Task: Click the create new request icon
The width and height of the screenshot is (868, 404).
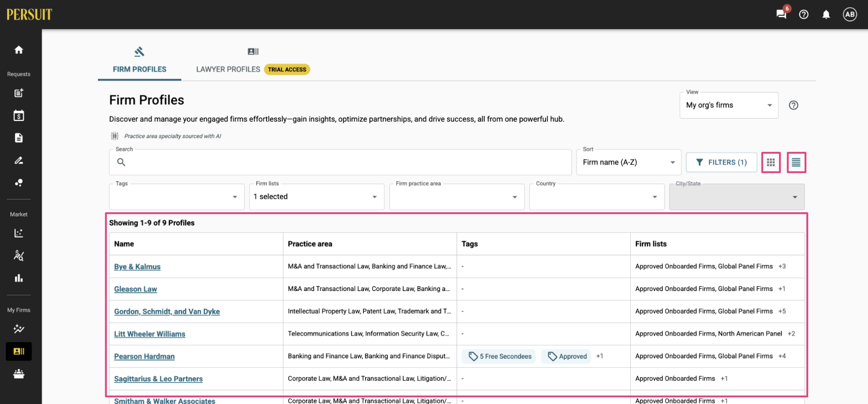Action: tap(19, 93)
